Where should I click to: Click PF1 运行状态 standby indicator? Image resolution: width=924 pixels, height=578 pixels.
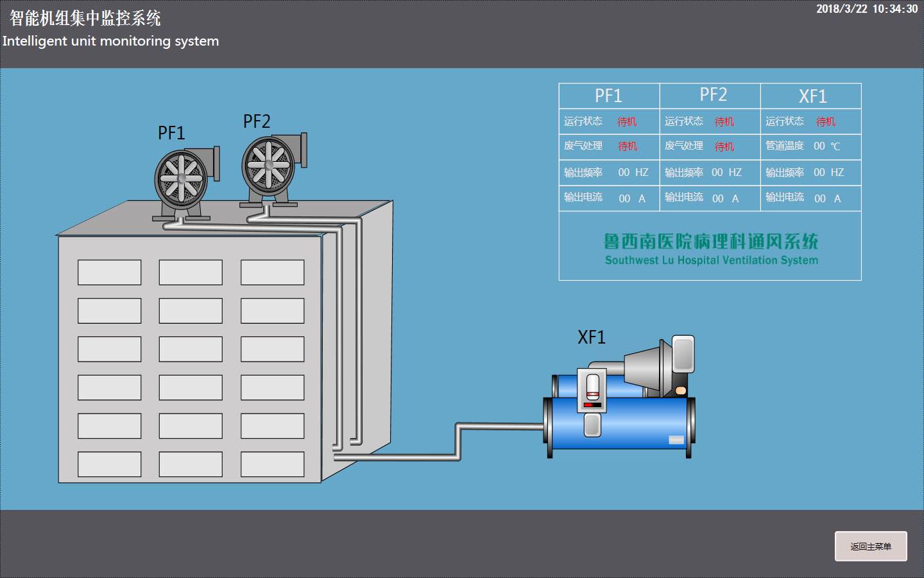(627, 121)
